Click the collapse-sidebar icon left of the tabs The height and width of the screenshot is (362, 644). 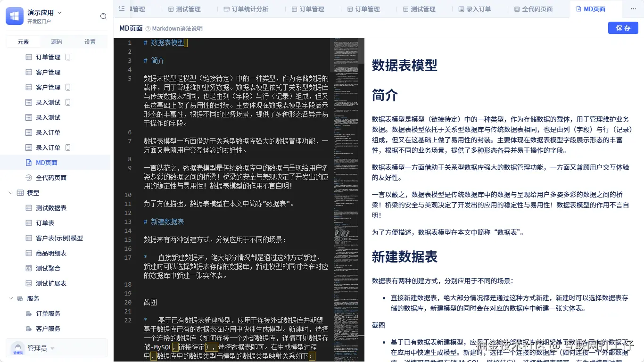point(122,8)
